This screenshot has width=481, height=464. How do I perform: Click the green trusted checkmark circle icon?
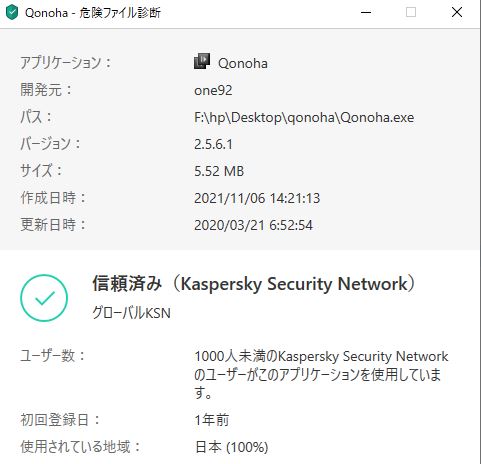pos(44,298)
